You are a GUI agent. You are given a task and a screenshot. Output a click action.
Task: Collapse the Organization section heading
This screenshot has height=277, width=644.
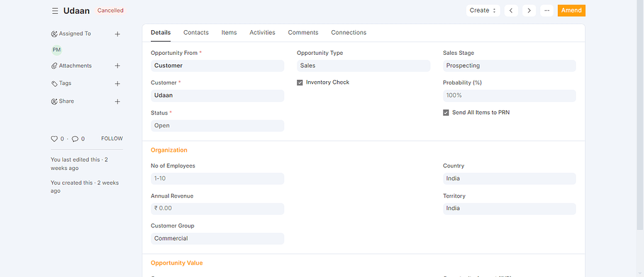[x=169, y=150]
